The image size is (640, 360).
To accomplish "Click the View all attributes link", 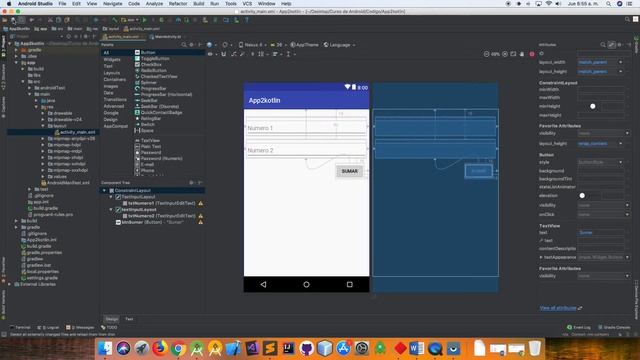I will click(558, 308).
